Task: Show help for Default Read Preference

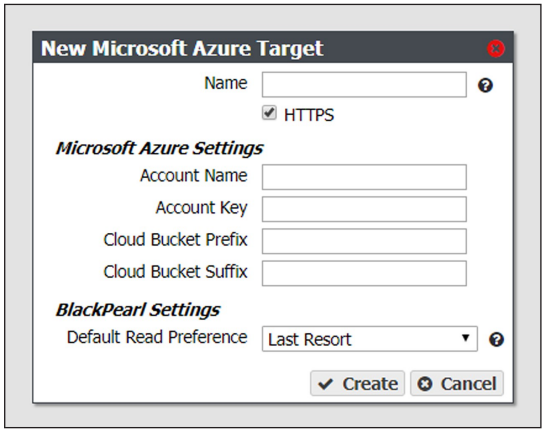Action: click(496, 339)
